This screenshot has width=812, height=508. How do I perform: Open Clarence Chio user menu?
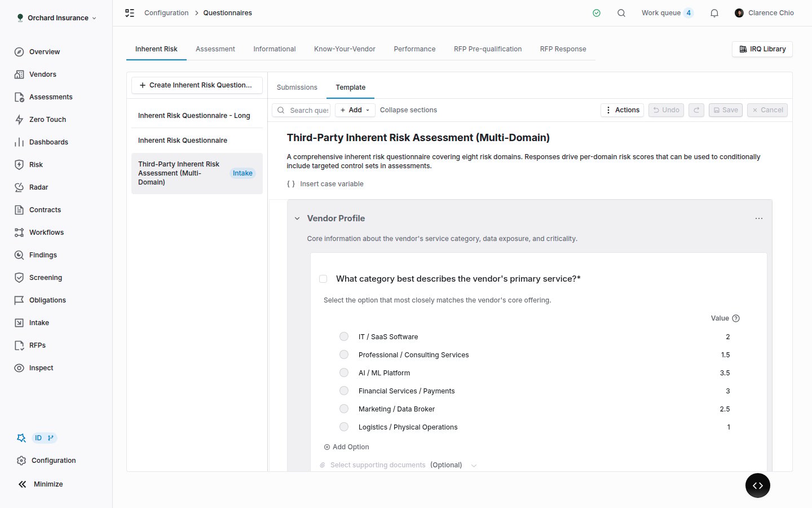coord(764,13)
